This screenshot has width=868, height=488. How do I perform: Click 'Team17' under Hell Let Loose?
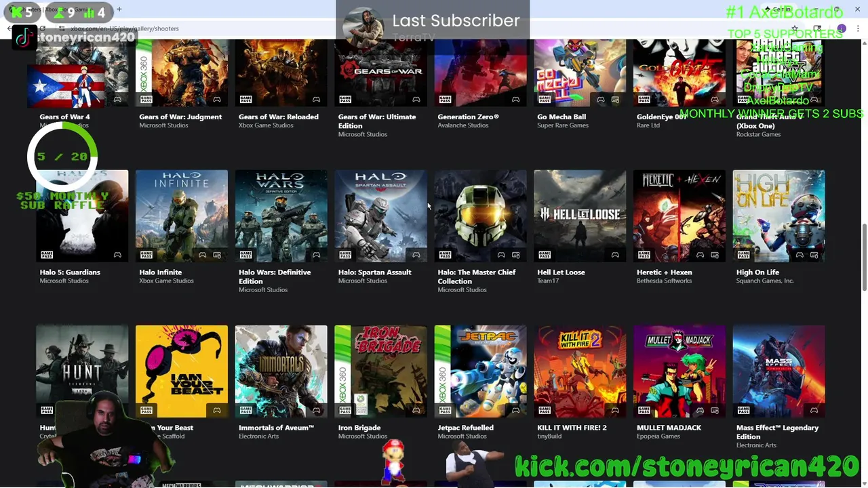coord(548,281)
